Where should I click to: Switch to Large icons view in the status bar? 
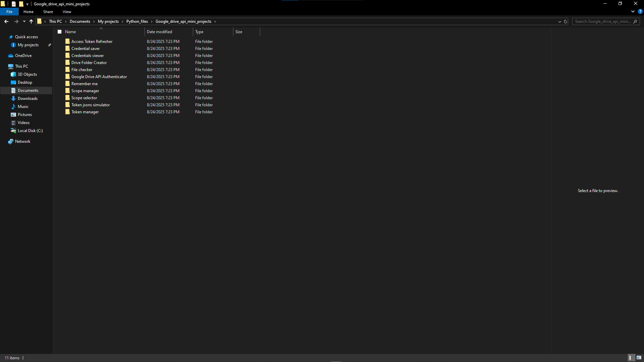[x=639, y=358]
